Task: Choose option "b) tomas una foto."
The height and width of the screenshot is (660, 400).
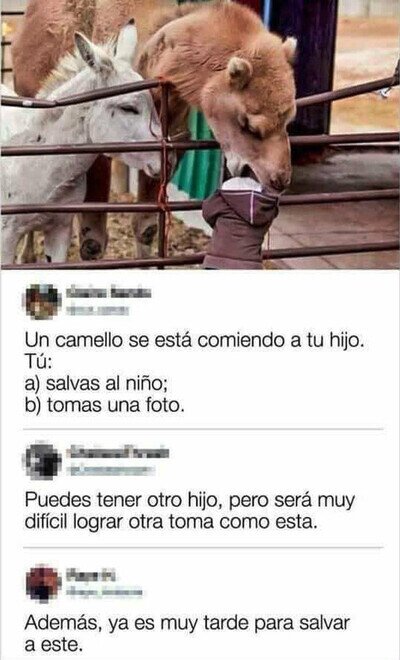Action: (104, 405)
